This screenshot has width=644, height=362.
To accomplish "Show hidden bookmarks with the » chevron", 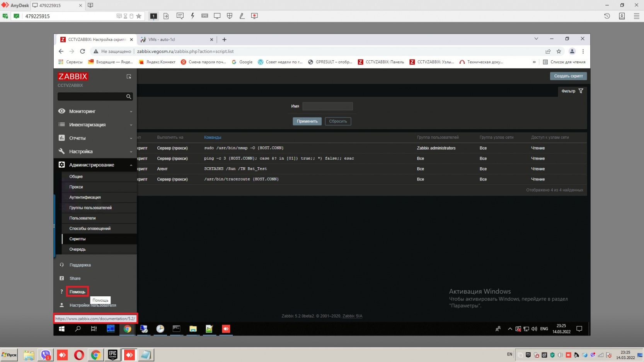I will click(534, 62).
